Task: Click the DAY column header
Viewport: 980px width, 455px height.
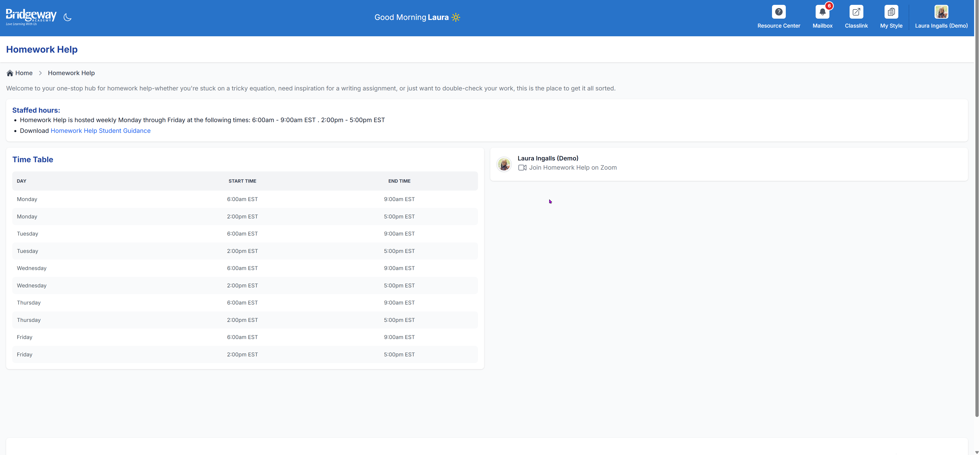Action: coord(22,181)
